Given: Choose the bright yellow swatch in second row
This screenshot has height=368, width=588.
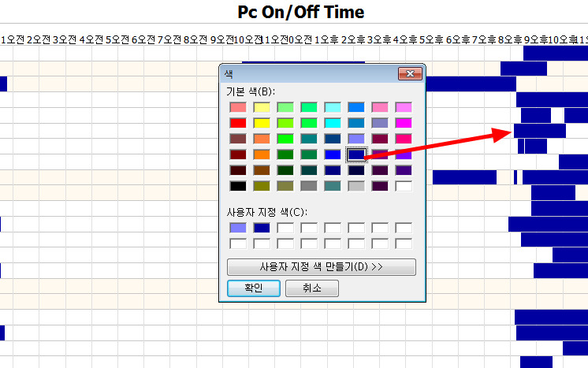Looking at the screenshot, I should coord(262,123).
